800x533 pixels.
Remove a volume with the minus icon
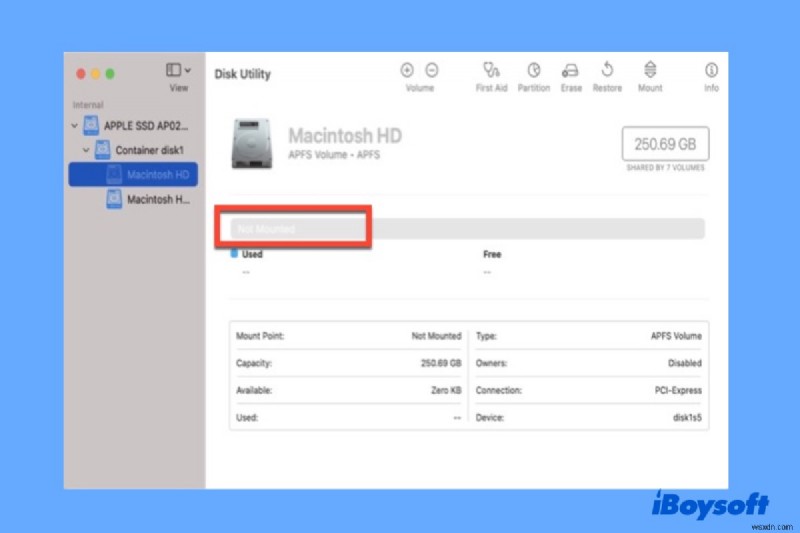click(x=432, y=70)
